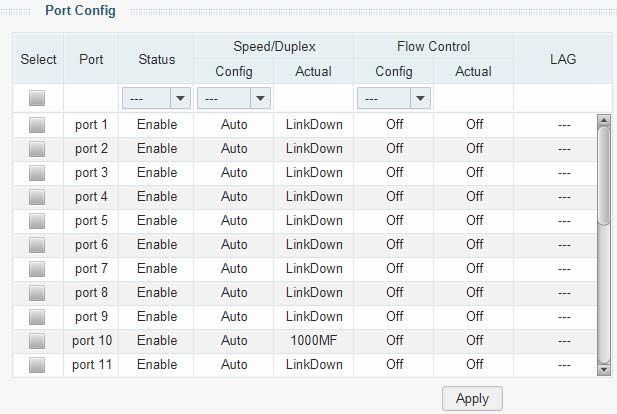Click the vertical scrollbar thumb

[604, 176]
